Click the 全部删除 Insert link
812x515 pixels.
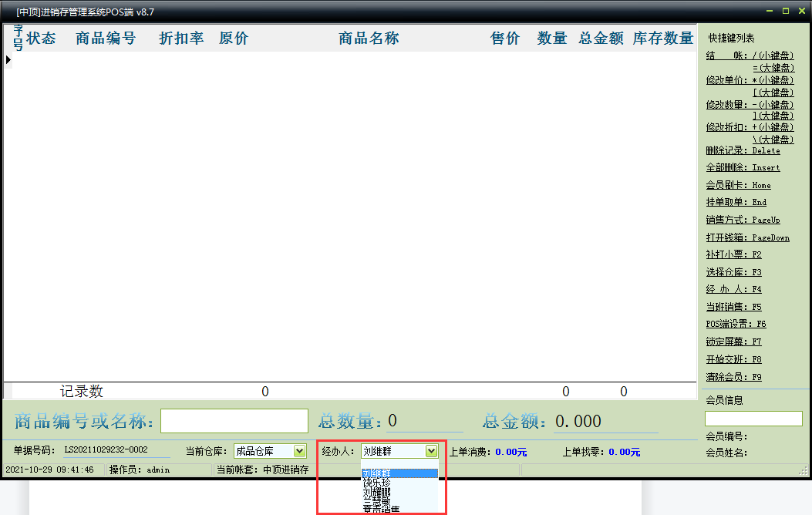743,168
